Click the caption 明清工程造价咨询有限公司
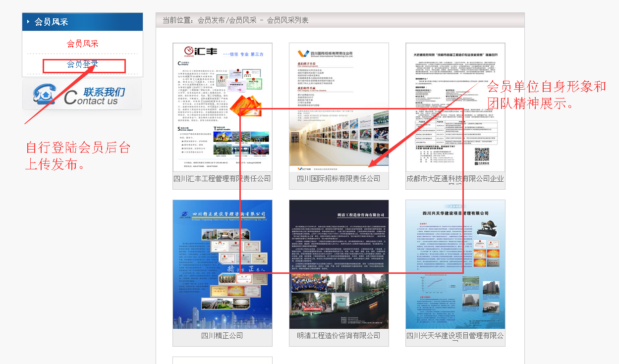 [x=339, y=336]
